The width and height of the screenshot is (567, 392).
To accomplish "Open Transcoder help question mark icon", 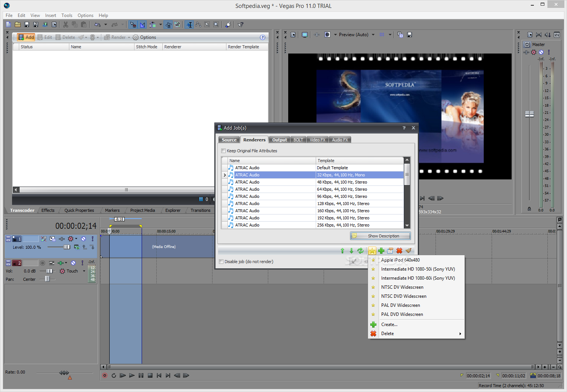I will (x=263, y=37).
